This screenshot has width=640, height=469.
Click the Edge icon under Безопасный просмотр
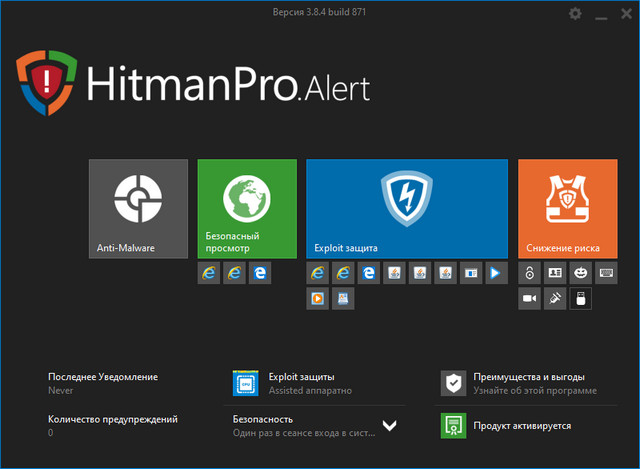260,273
